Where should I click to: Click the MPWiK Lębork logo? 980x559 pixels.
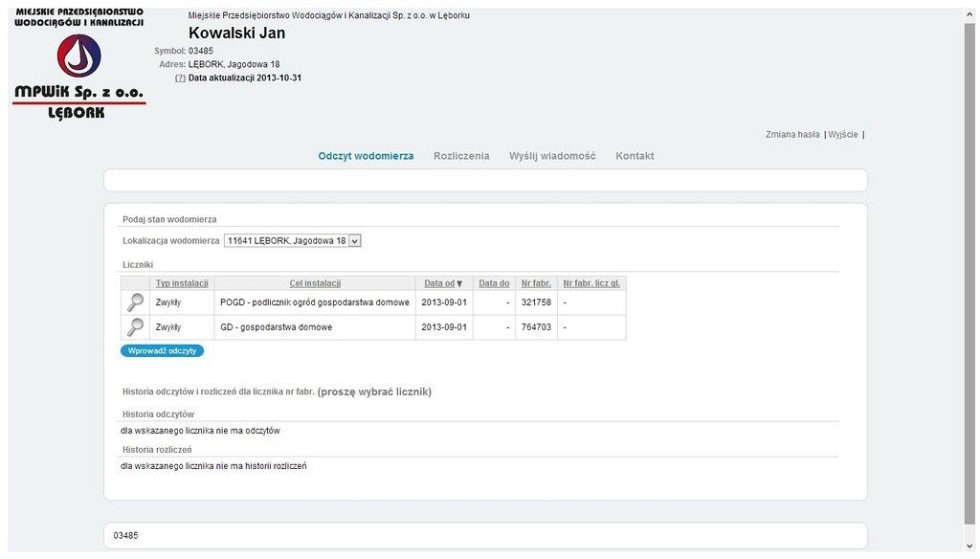click(x=78, y=64)
